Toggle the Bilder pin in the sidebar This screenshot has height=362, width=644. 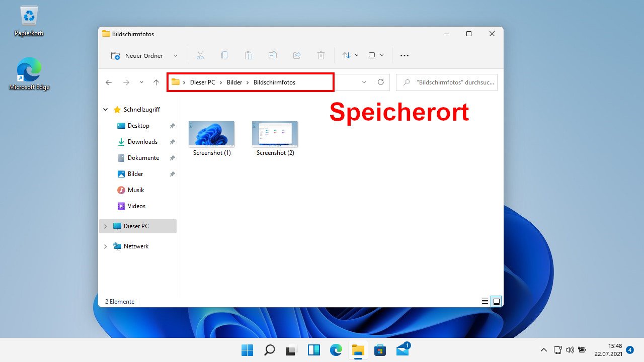[x=172, y=173]
